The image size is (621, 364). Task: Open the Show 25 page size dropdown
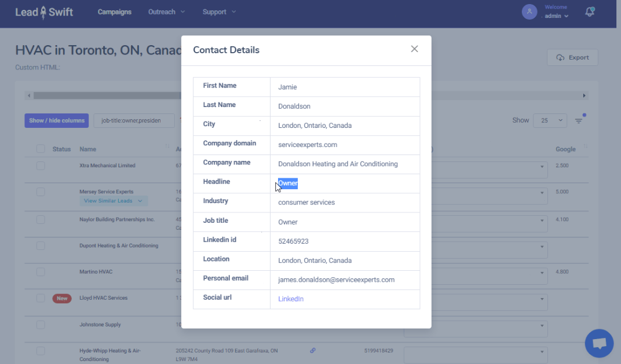pos(550,120)
